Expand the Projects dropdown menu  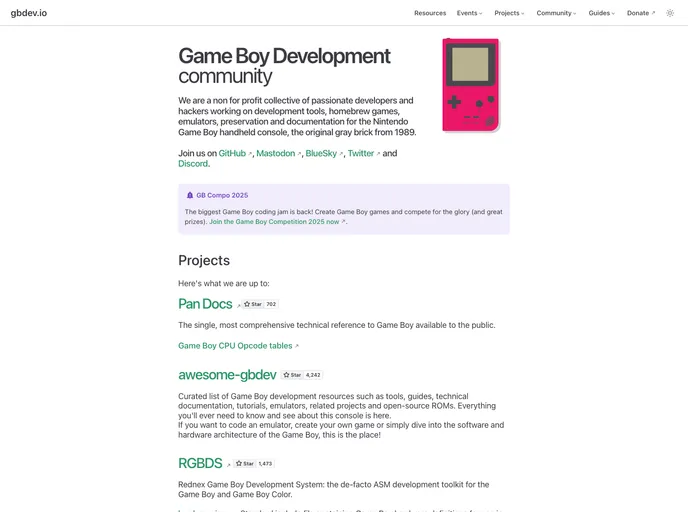pyautogui.click(x=509, y=13)
